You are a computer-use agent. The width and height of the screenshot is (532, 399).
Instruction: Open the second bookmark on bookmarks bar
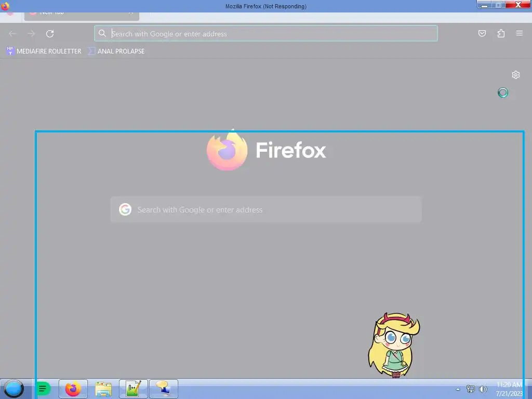coord(116,51)
